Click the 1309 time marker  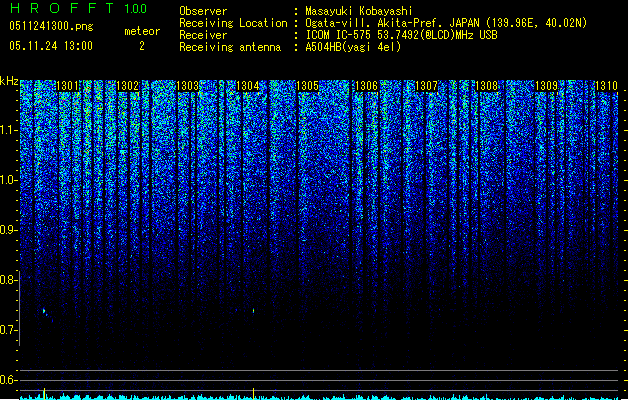point(546,86)
